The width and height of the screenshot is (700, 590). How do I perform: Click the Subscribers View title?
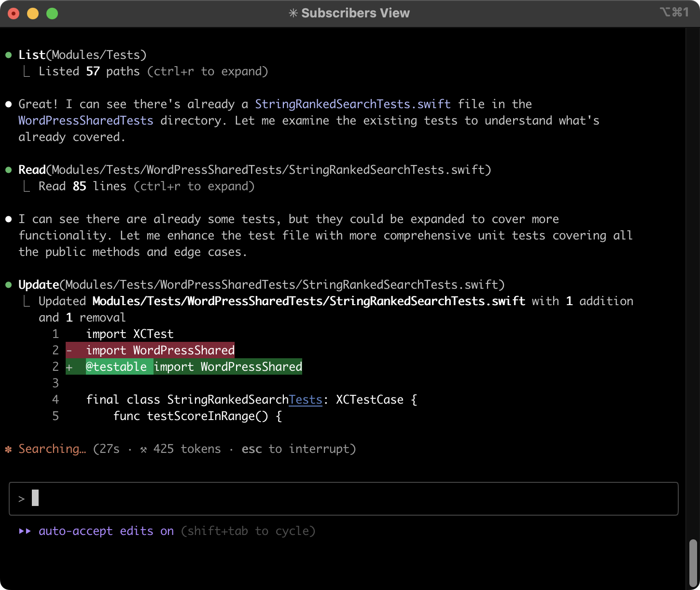pos(356,13)
